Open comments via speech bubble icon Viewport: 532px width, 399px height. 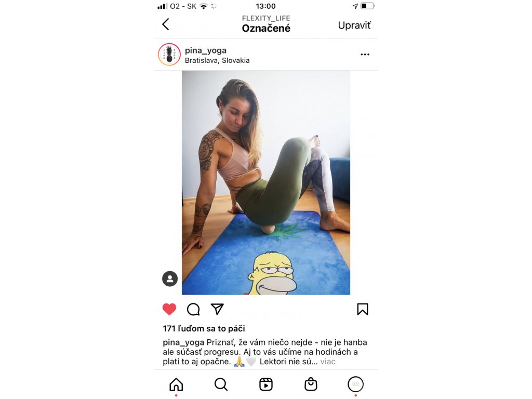pos(193,309)
